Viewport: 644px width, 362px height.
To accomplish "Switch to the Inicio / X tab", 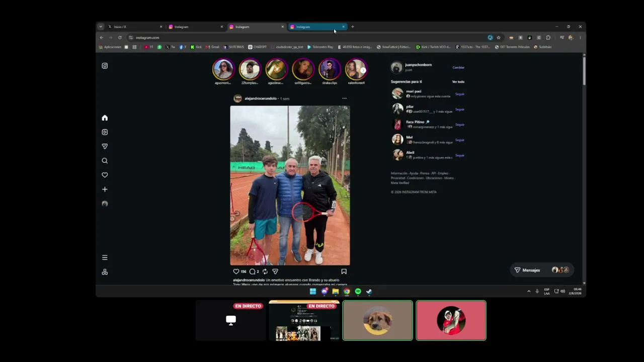I will click(x=135, y=27).
